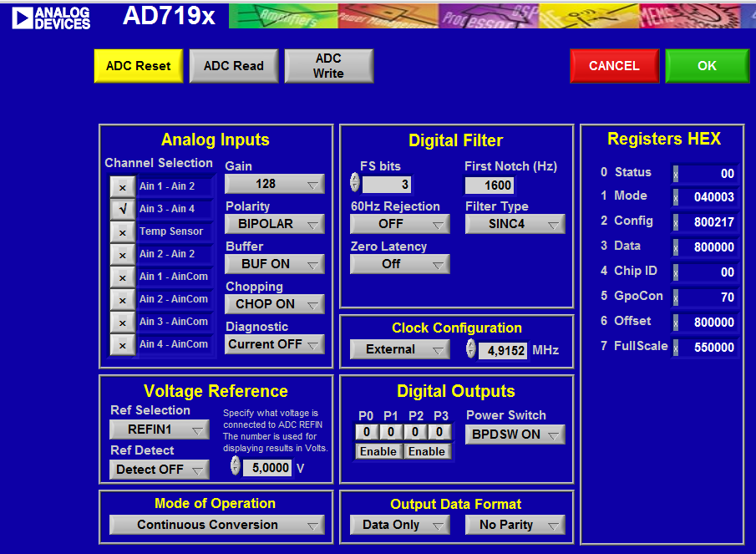Uncheck the Ain 3 - Ain 4 channel
756x554 pixels.
[x=122, y=209]
